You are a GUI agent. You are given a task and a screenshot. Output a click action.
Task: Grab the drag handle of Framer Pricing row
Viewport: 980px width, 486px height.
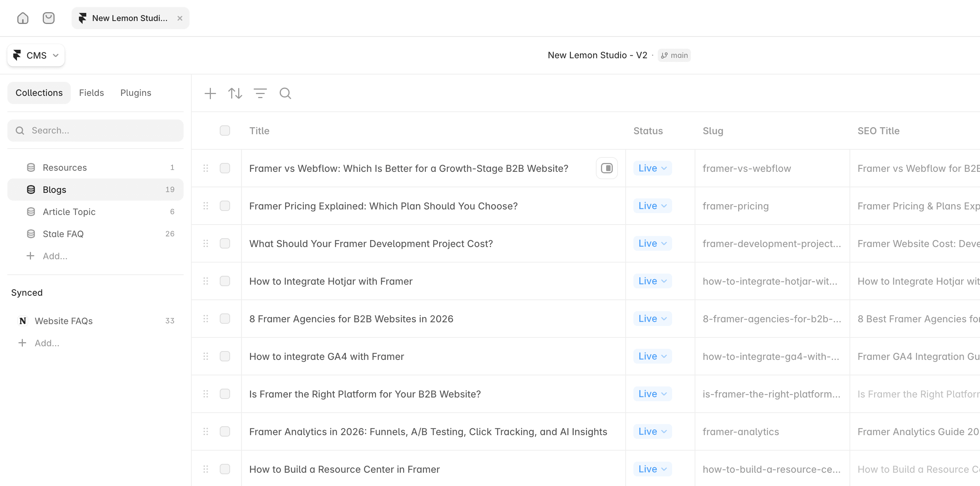point(206,206)
